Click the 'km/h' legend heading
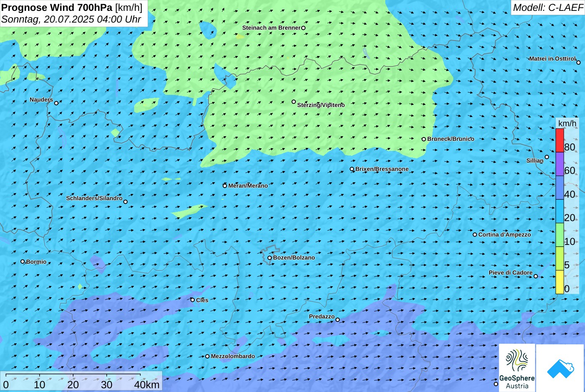Viewport: 585px width, 392px height. [567, 123]
